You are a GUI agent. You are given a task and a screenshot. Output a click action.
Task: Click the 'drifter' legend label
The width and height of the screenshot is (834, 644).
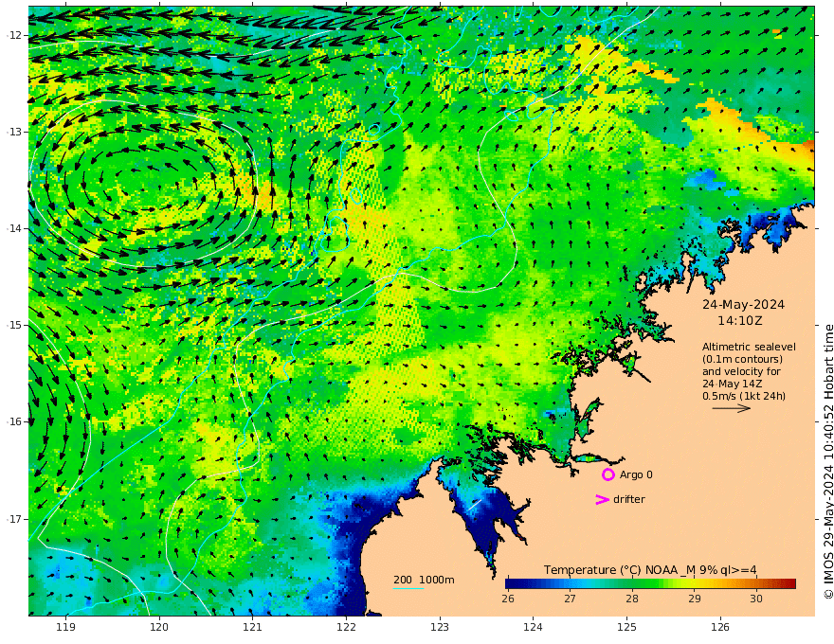[x=628, y=499]
